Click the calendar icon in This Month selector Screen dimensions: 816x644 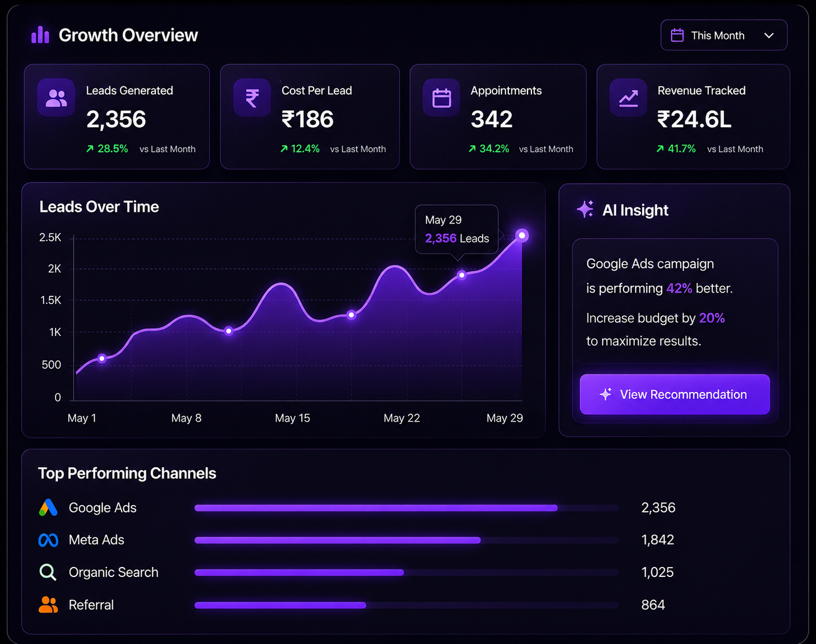[677, 35]
